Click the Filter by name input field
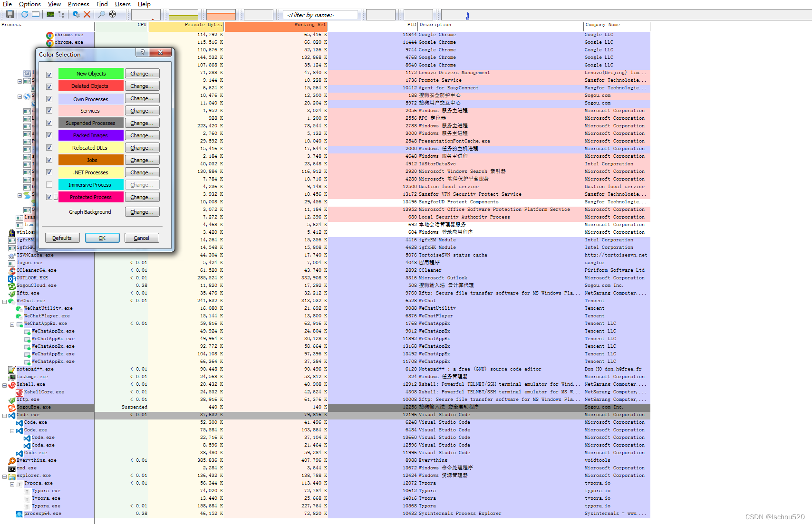This screenshot has width=812, height=524. 320,15
